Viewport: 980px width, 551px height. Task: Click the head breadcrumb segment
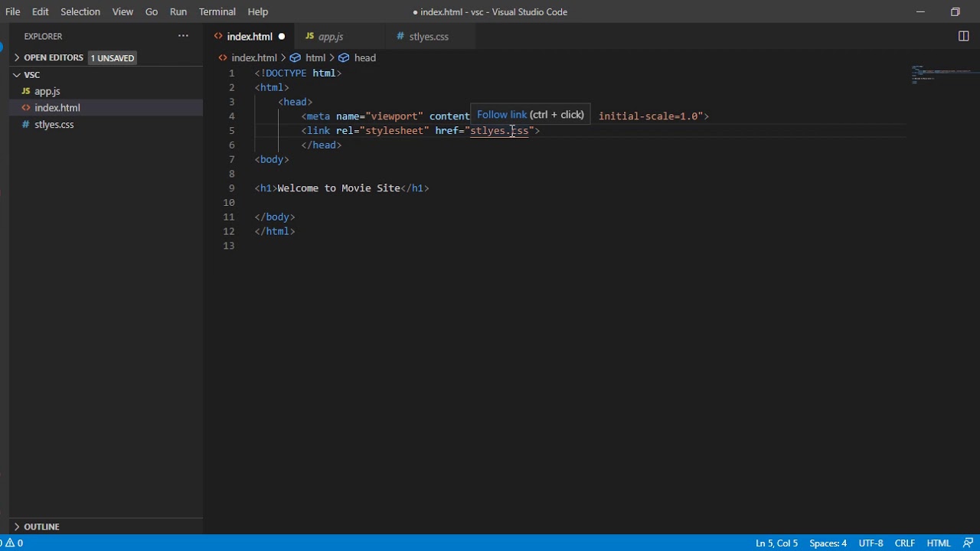coord(364,57)
